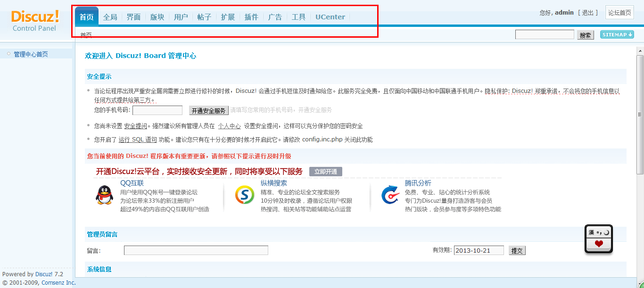Click the admin username text
The width and height of the screenshot is (644, 288).
[x=564, y=13]
